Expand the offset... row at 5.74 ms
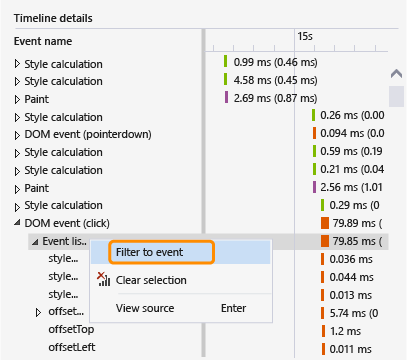This screenshot has height=360, width=407. (38, 312)
